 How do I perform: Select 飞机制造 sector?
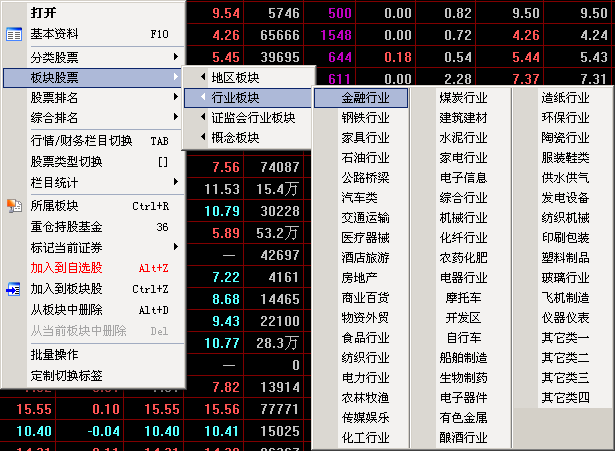[565, 298]
